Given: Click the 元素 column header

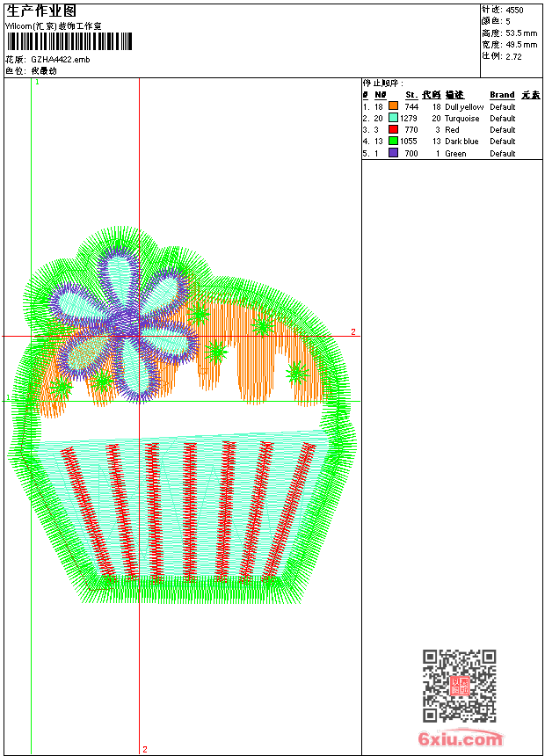Looking at the screenshot, I should (x=530, y=95).
